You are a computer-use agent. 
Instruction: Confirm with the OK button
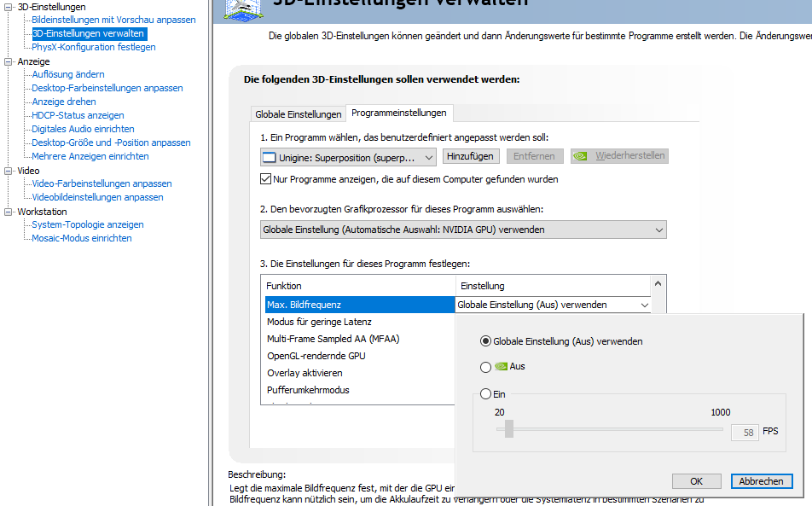tap(697, 481)
